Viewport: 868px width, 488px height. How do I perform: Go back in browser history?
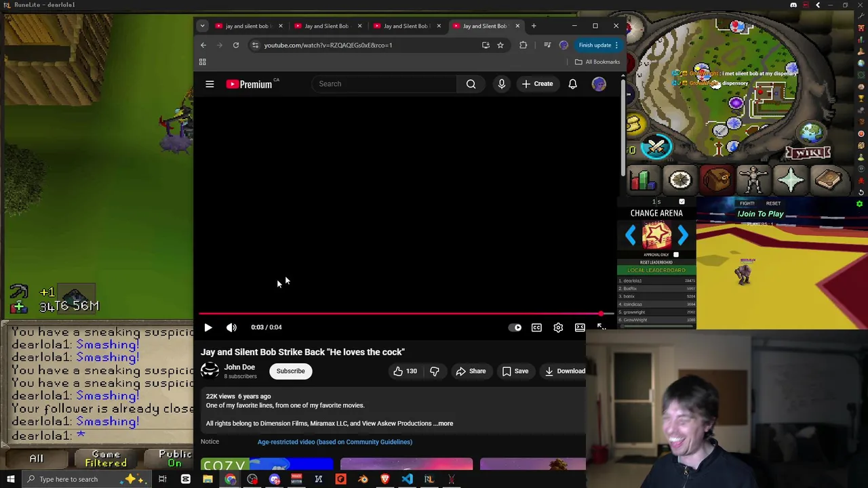(x=203, y=45)
